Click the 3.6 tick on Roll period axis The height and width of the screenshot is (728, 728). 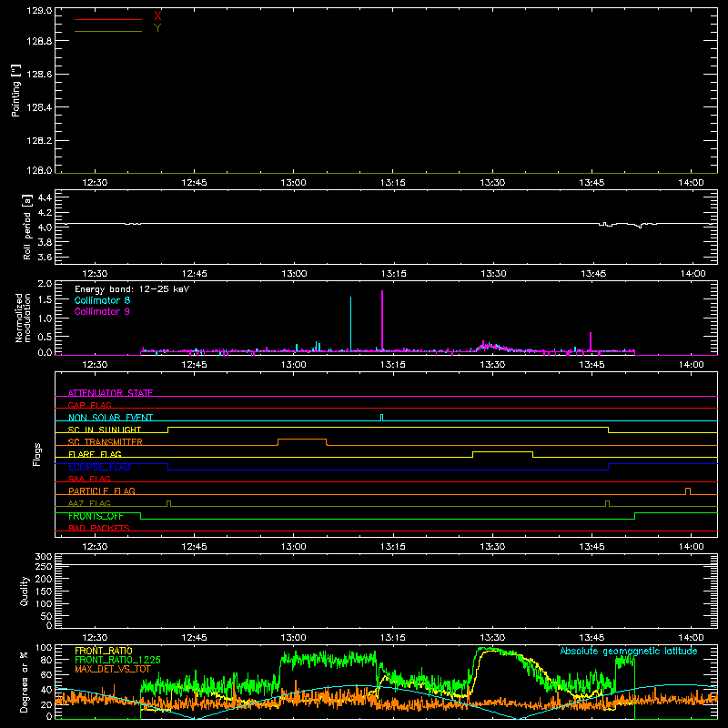click(45, 258)
